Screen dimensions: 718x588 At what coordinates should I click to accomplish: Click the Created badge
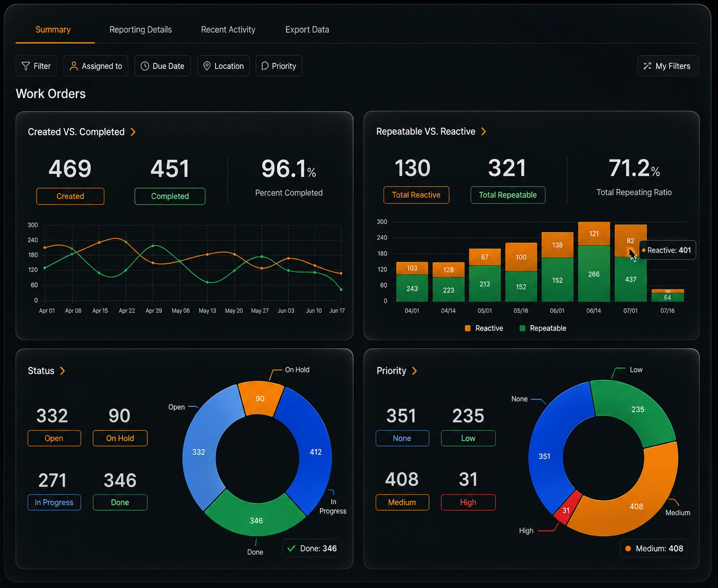70,196
